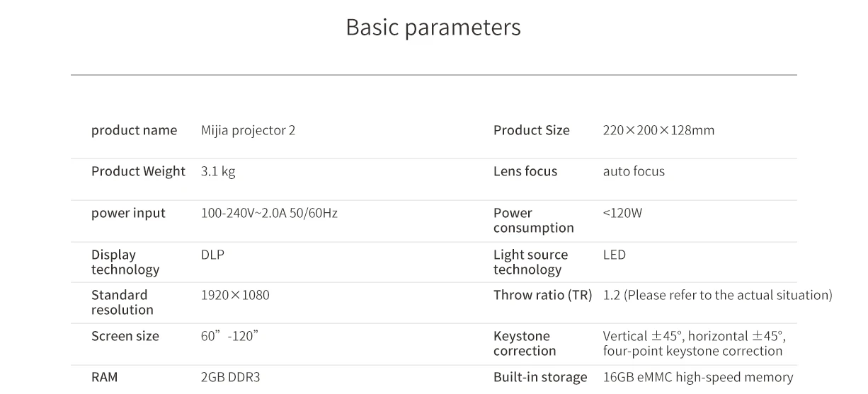Select the 100-240V power input value
Viewport: 868px width, 394px height.
pyautogui.click(x=269, y=213)
